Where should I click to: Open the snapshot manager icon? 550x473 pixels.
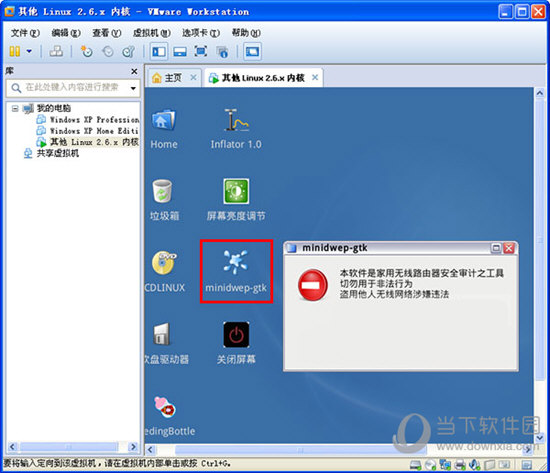[x=128, y=52]
